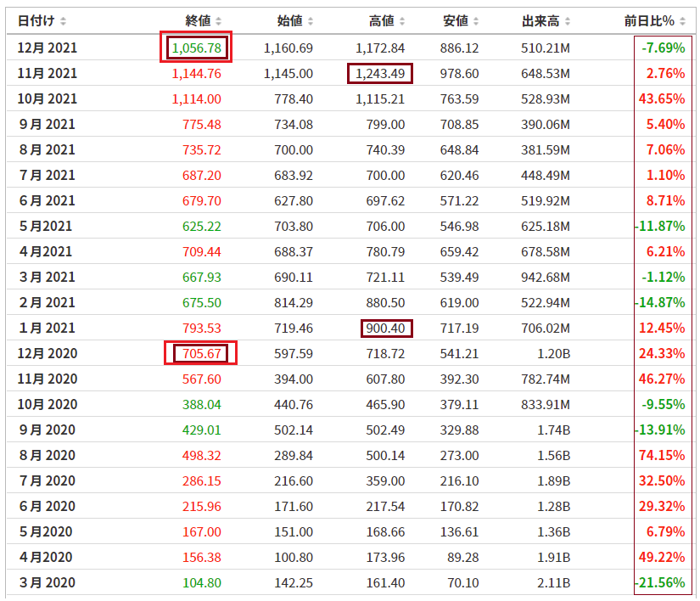This screenshot has width=700, height=601.
Task: Sort by 高値 column sort arrows
Action: [x=402, y=21]
